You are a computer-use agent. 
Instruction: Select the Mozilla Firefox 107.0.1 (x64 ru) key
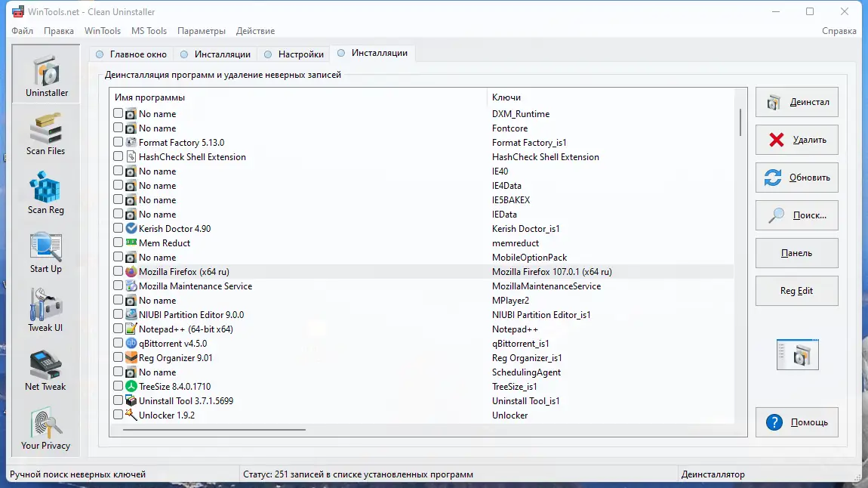pyautogui.click(x=551, y=271)
